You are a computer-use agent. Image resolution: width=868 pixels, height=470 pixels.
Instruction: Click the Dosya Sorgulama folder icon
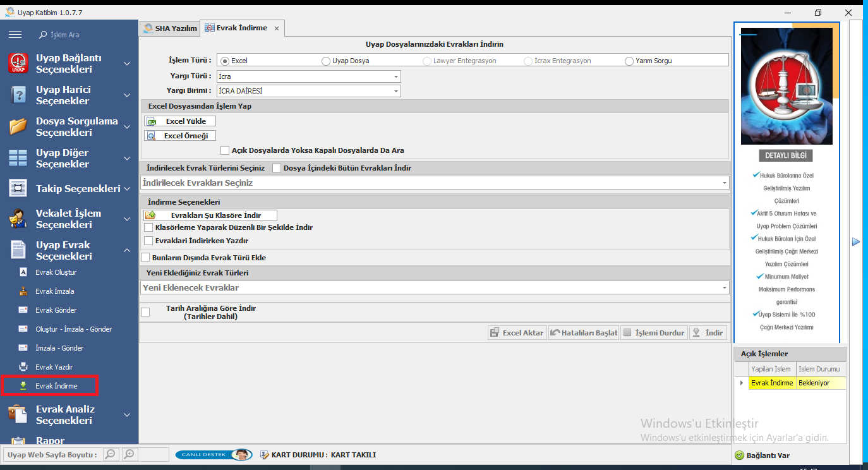18,126
